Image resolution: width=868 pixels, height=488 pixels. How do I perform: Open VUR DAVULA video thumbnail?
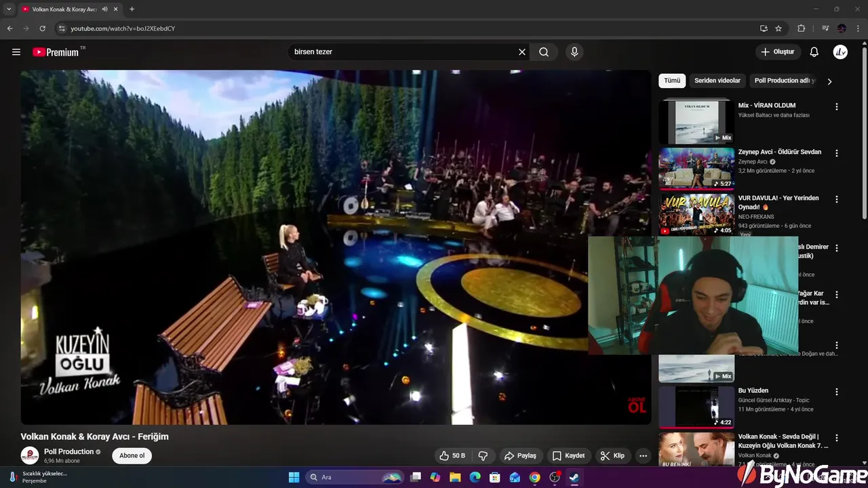click(x=696, y=214)
